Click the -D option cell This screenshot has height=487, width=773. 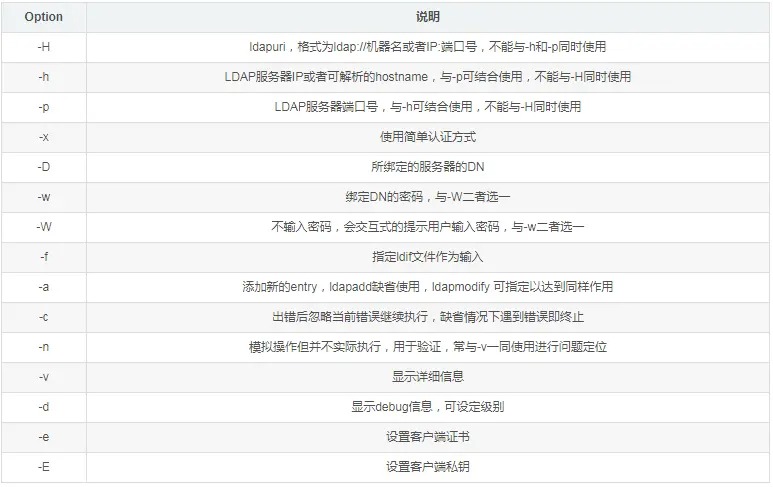point(44,167)
